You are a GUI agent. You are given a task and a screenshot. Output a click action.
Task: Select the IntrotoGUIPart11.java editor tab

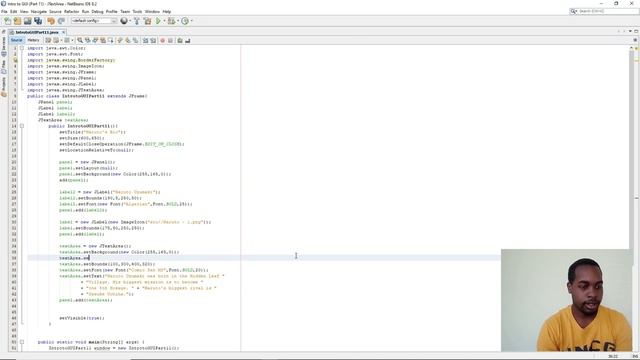point(36,32)
